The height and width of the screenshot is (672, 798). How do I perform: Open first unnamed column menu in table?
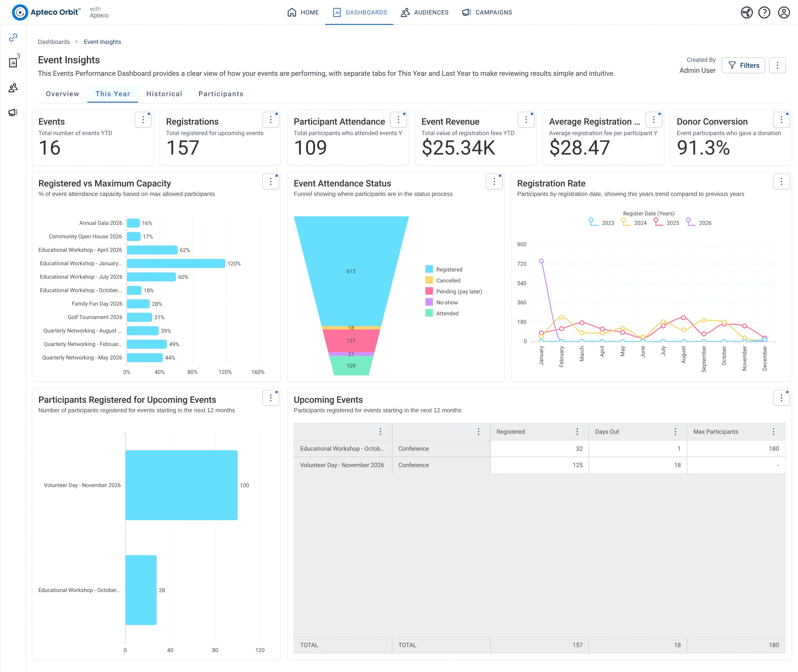tap(380, 432)
